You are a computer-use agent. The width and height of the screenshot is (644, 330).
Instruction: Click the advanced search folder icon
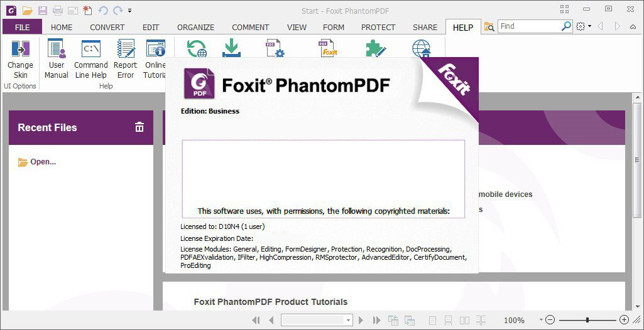point(489,26)
